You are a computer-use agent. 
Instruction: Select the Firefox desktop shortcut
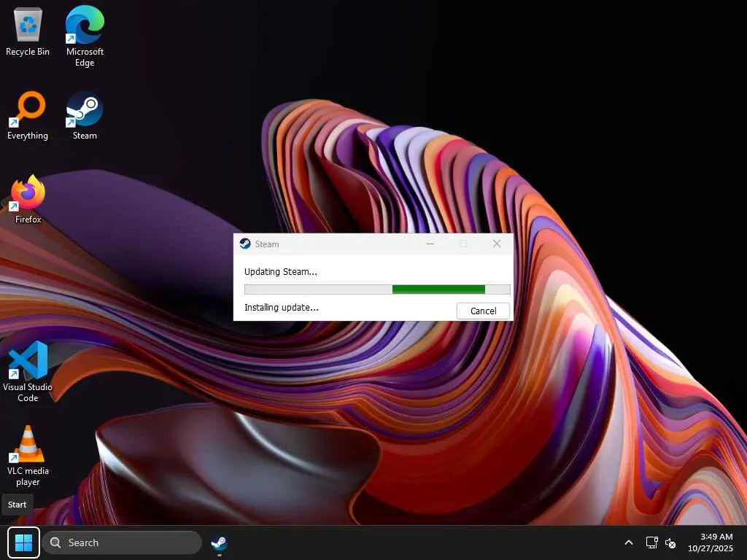tap(28, 199)
